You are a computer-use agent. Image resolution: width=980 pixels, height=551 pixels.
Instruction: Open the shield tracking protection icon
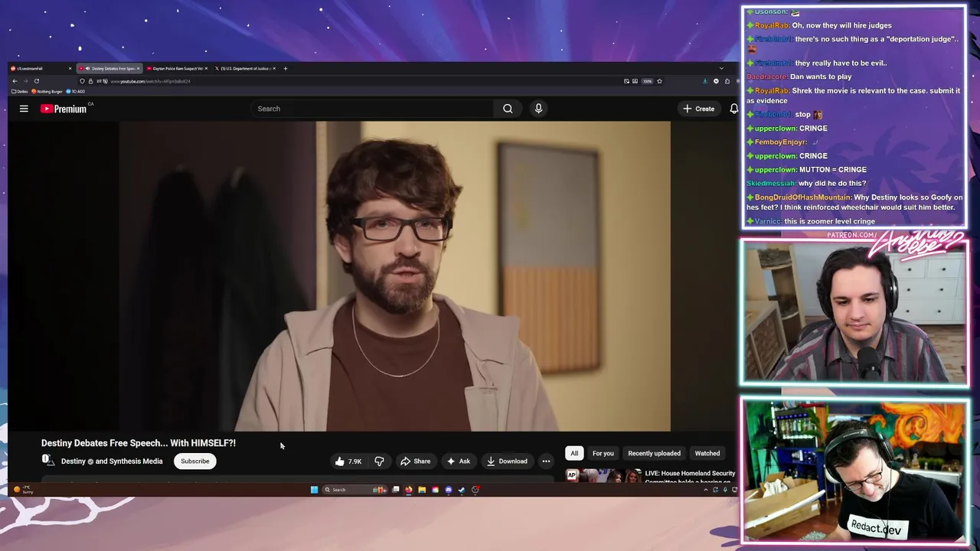[x=82, y=81]
